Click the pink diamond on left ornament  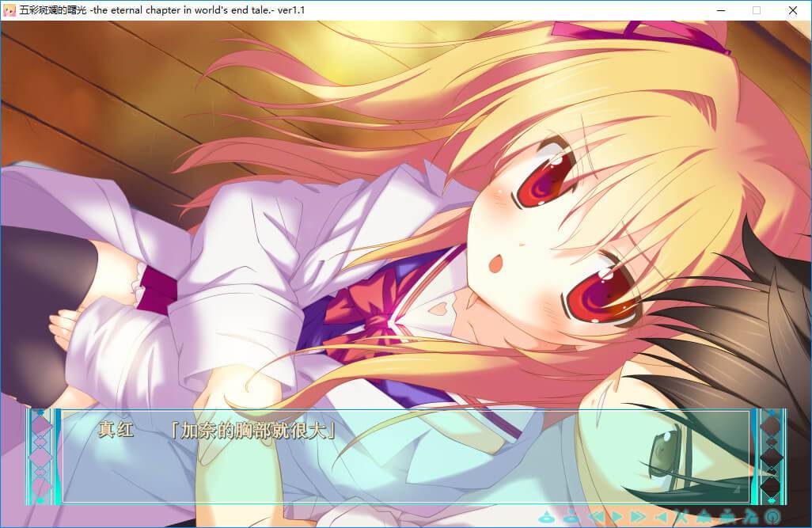click(x=41, y=427)
